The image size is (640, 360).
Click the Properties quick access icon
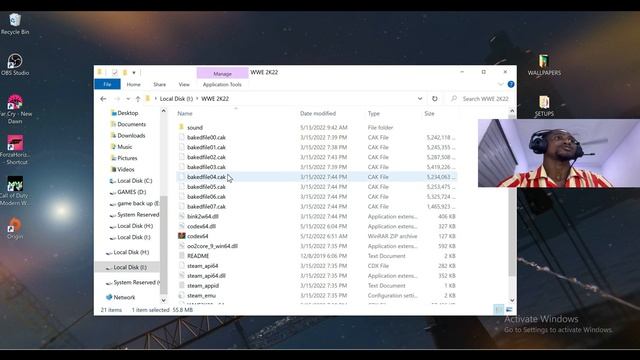115,72
